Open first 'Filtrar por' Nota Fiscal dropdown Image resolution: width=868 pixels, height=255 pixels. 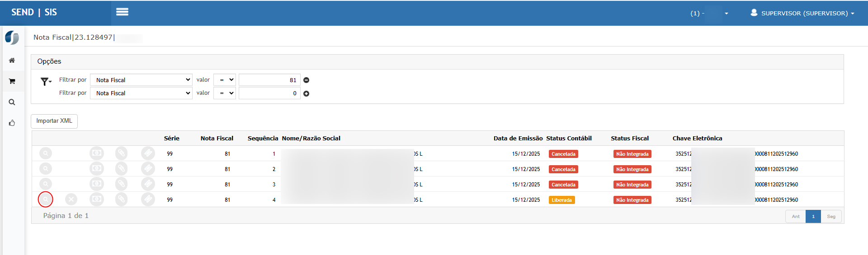point(141,80)
